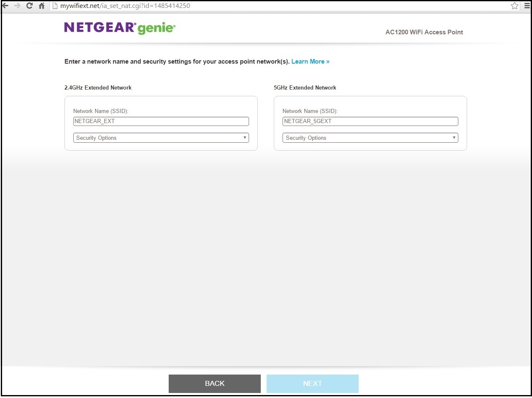This screenshot has height=398, width=532.
Task: Expand 5GHz Security Options dropdown
Action: click(370, 138)
